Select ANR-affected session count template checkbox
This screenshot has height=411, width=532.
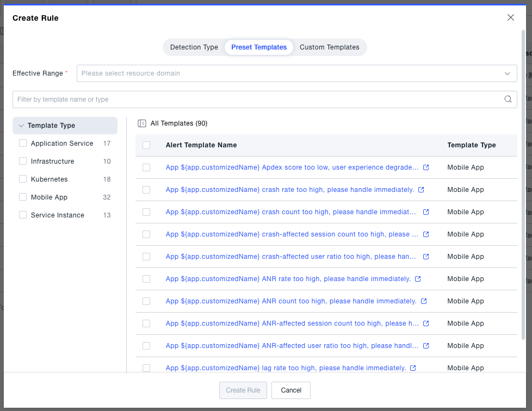(x=146, y=323)
